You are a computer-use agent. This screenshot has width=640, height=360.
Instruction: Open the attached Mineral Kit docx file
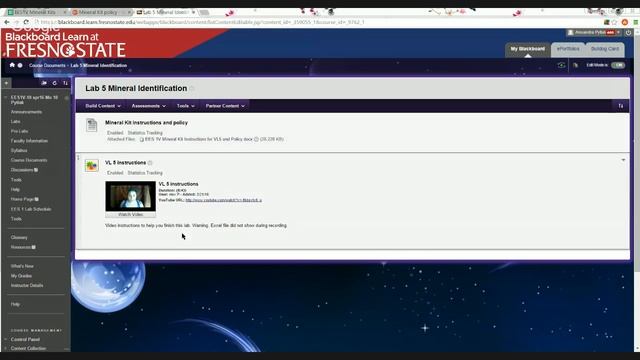pyautogui.click(x=199, y=139)
